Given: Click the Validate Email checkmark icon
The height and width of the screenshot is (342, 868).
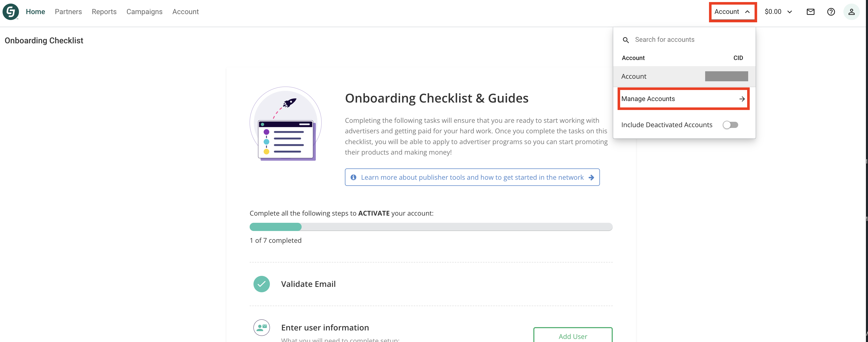Looking at the screenshot, I should 261,284.
